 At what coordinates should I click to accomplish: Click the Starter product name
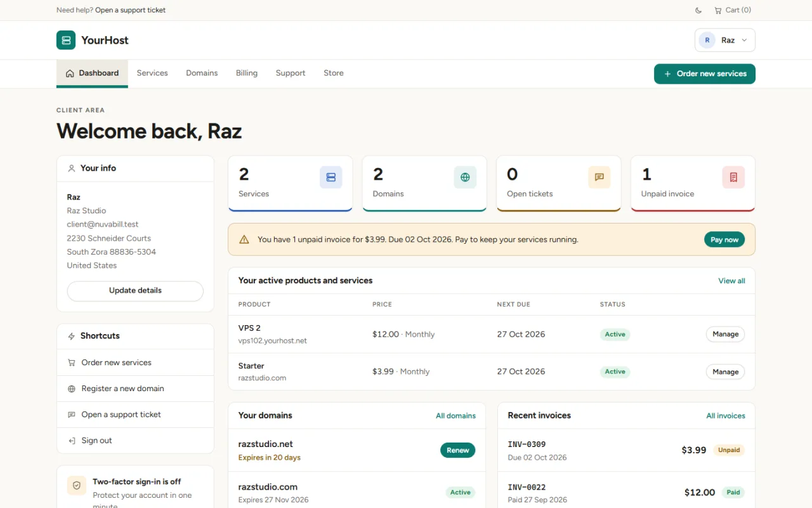click(x=251, y=366)
